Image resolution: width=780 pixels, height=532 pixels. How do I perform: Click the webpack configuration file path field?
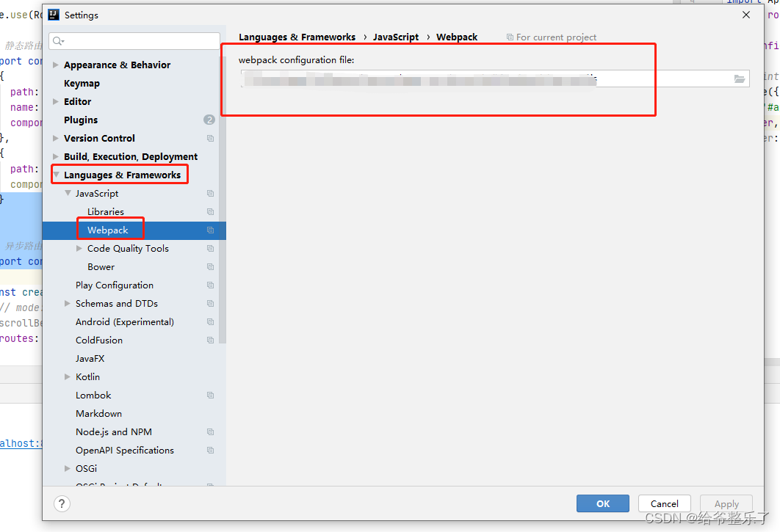coord(495,79)
